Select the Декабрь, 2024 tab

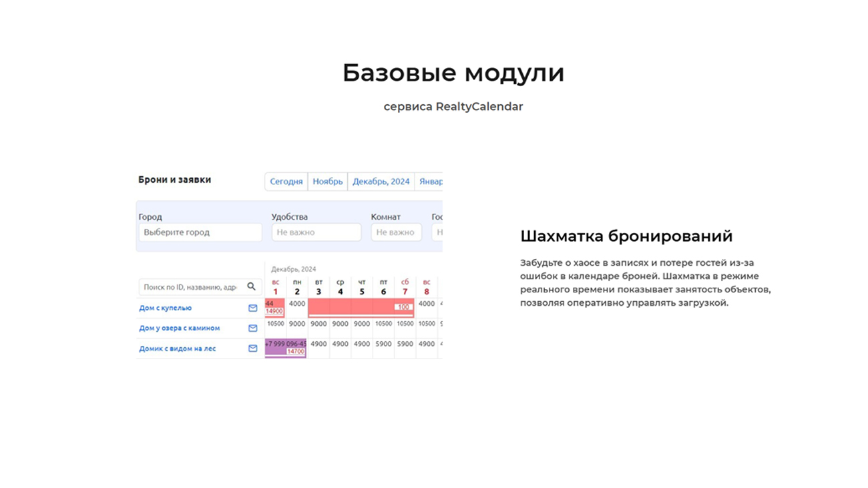(381, 182)
